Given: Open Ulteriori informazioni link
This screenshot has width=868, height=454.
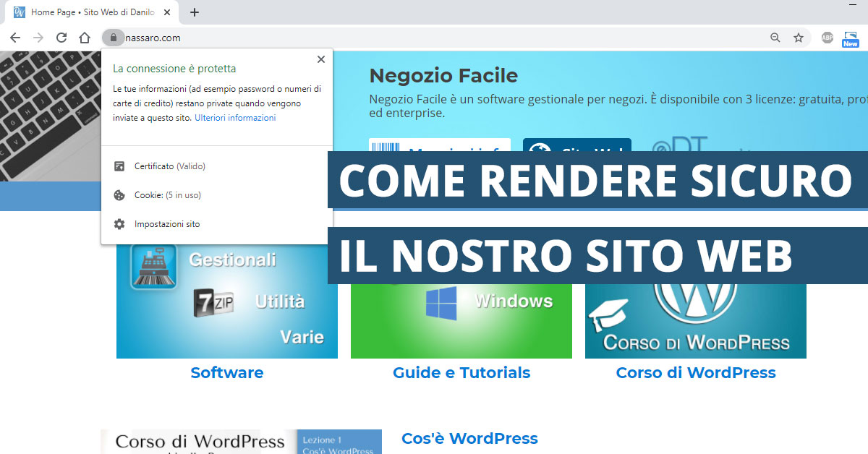Looking at the screenshot, I should pyautogui.click(x=235, y=118).
